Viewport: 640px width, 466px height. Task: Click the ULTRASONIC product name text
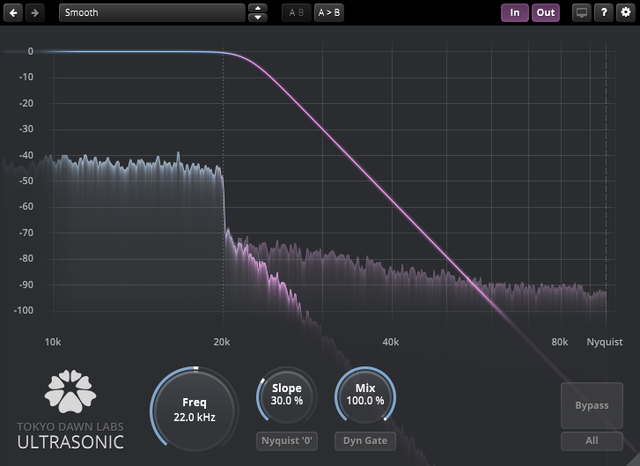pyautogui.click(x=70, y=442)
